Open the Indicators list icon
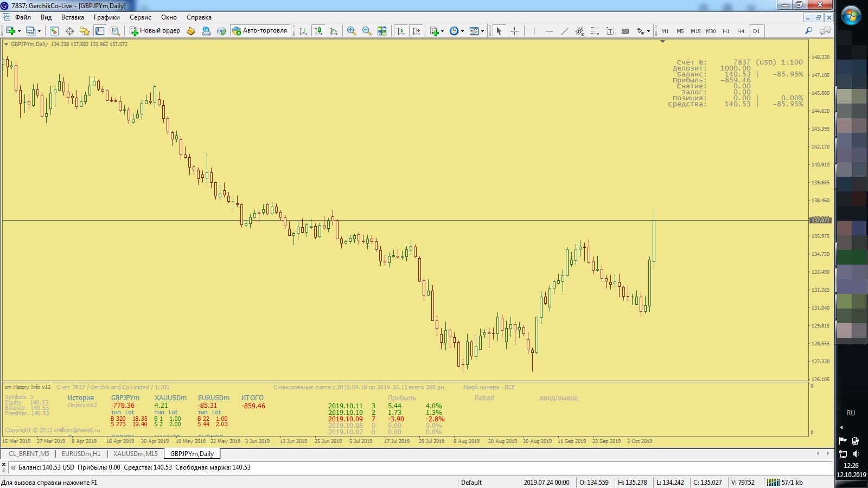This screenshot has width=868, height=488. 434,31
